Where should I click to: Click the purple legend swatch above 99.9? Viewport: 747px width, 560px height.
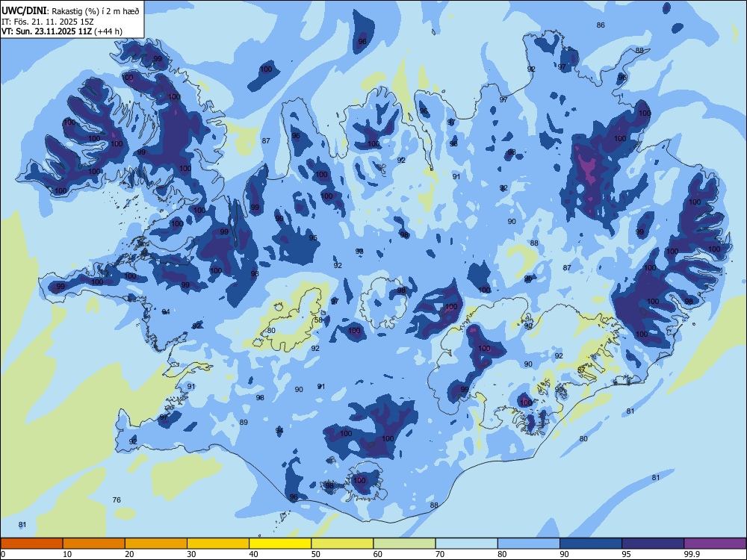point(715,544)
